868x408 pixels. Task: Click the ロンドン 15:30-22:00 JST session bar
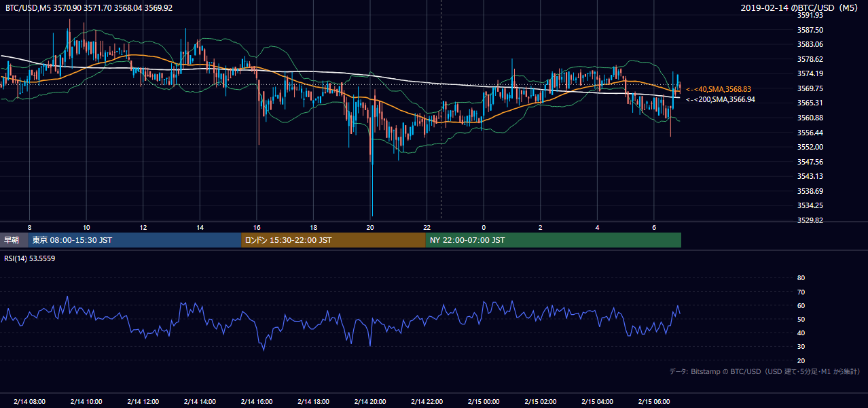pyautogui.click(x=333, y=240)
